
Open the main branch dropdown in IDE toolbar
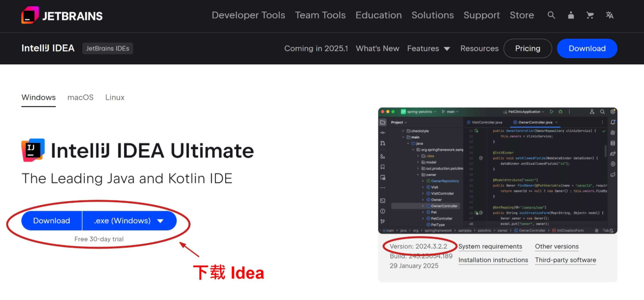450,112
